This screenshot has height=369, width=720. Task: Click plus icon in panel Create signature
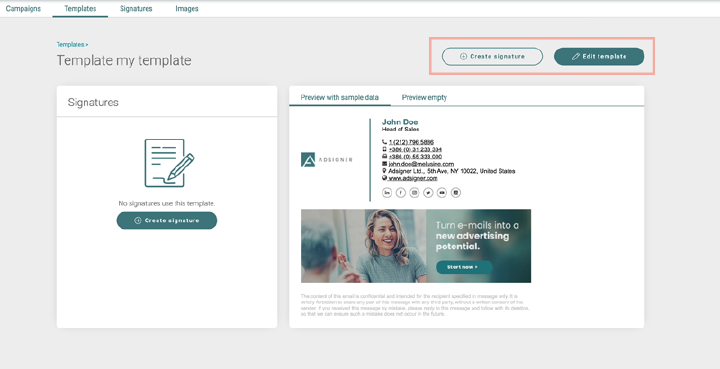point(138,220)
